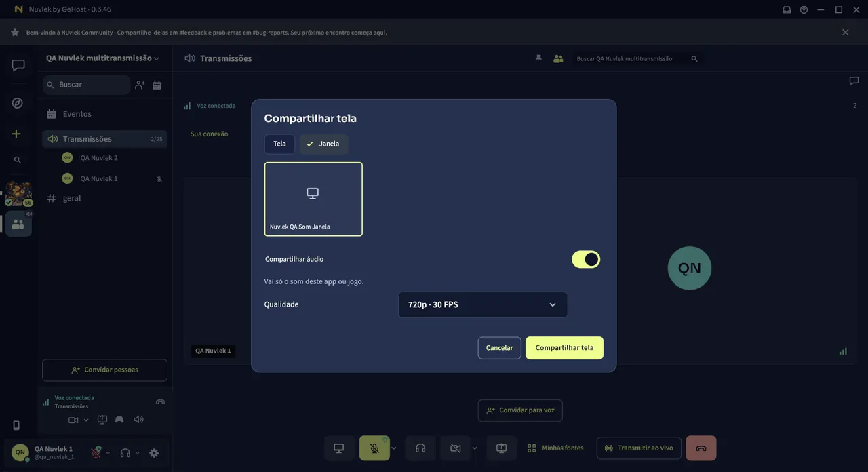Open direct messages from the speech bubble icon
Image resolution: width=868 pixels, height=472 pixels.
click(x=18, y=65)
